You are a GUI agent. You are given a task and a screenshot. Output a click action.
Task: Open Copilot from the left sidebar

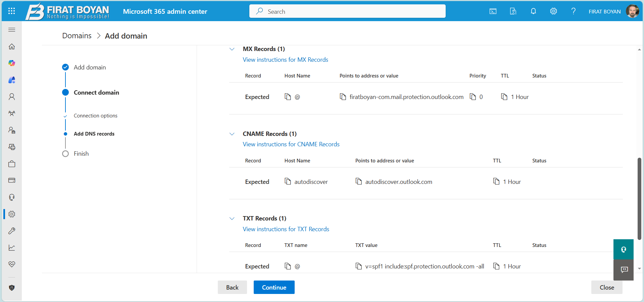11,63
